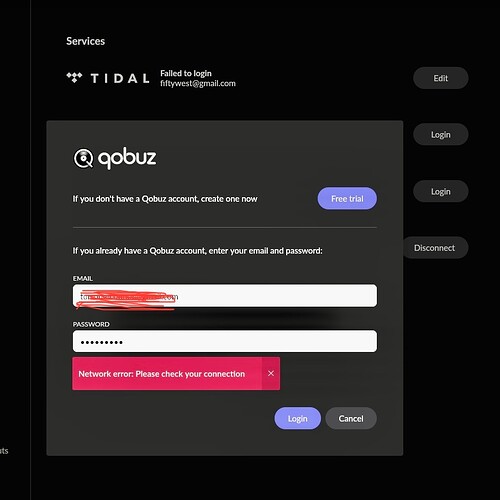Image resolution: width=500 pixels, height=500 pixels.
Task: Submit the Qobuz form with purple Login
Action: tap(297, 418)
